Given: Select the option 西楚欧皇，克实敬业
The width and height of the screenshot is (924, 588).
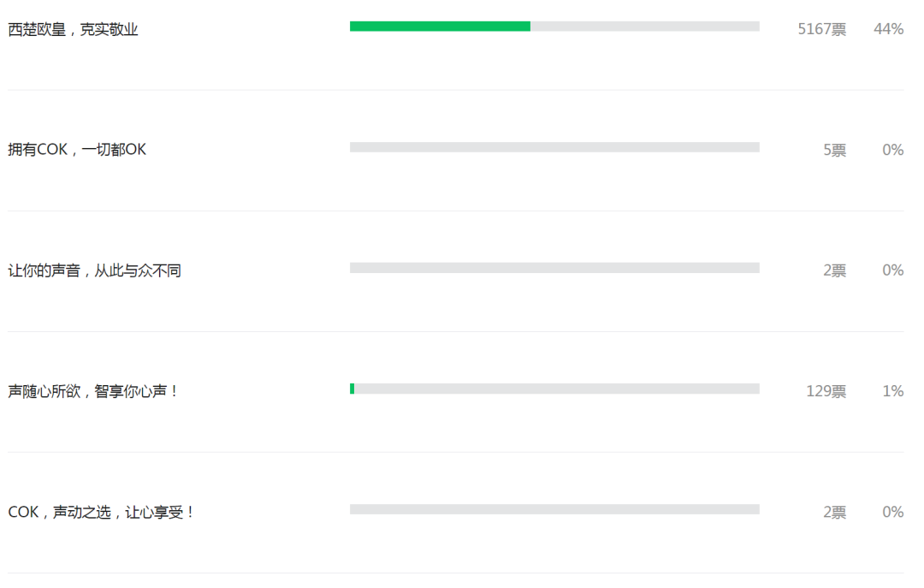Looking at the screenshot, I should coord(73,29).
